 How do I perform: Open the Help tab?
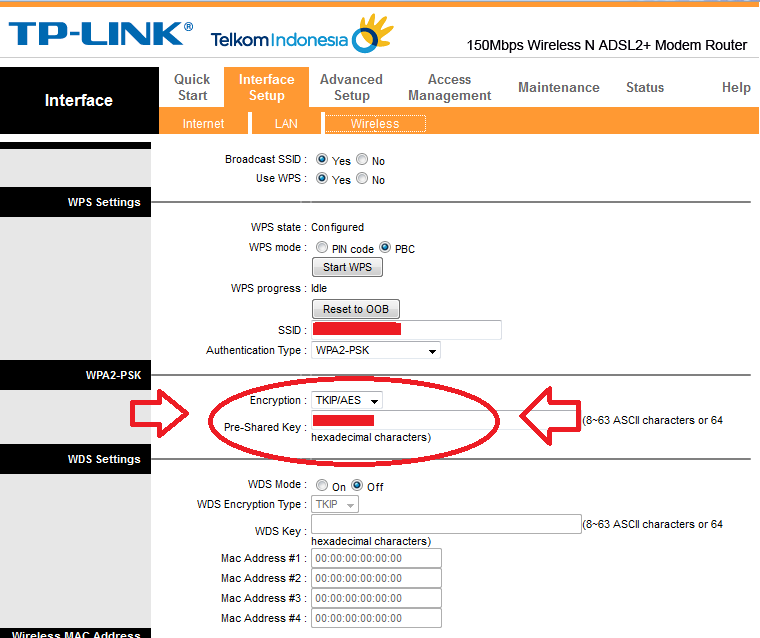pyautogui.click(x=736, y=87)
